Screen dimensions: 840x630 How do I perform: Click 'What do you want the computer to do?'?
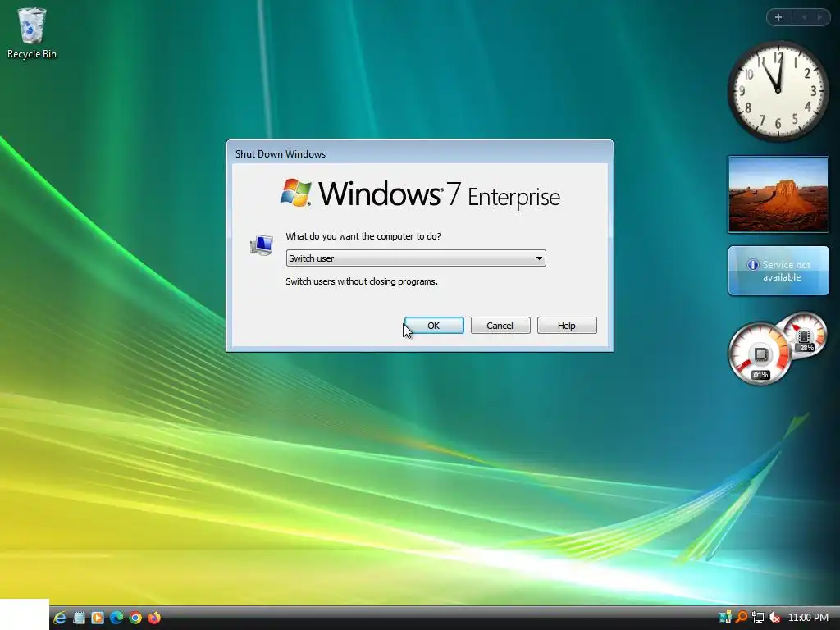(x=363, y=236)
